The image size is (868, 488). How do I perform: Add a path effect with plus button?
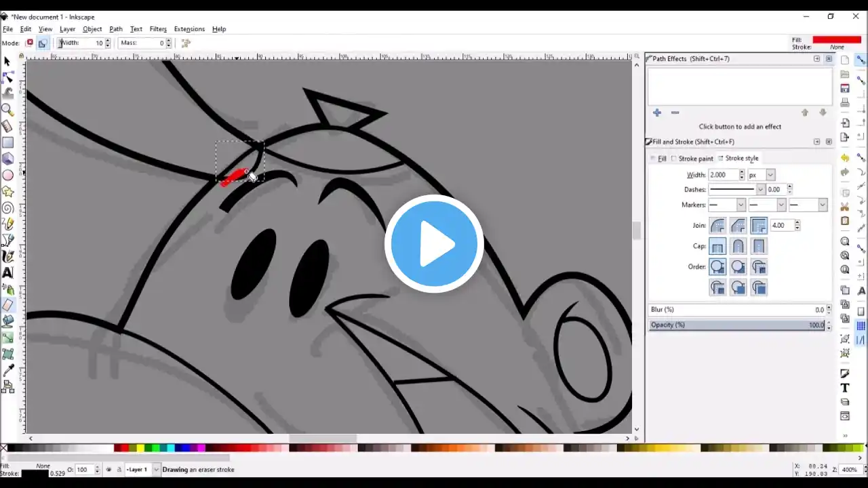click(657, 113)
